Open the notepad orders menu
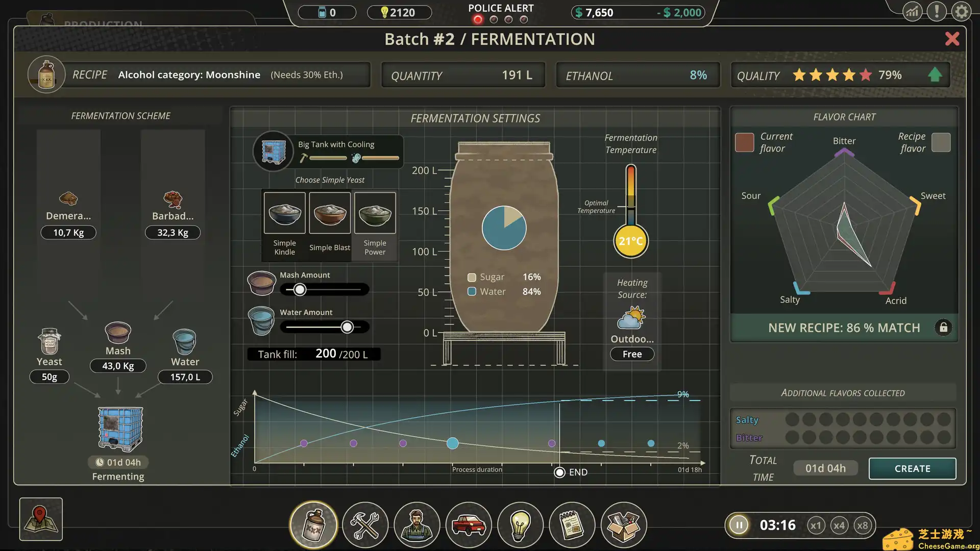The height and width of the screenshot is (551, 980). pos(572,524)
